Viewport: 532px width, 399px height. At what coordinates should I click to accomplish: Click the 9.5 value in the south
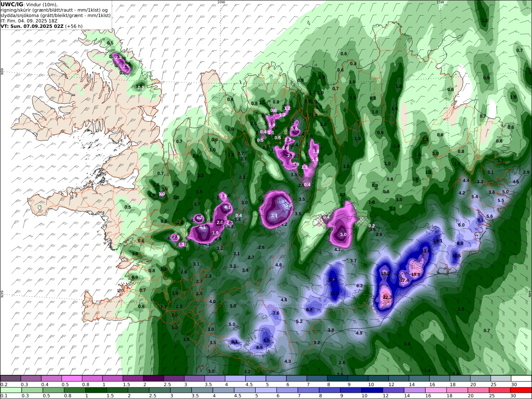click(266, 340)
